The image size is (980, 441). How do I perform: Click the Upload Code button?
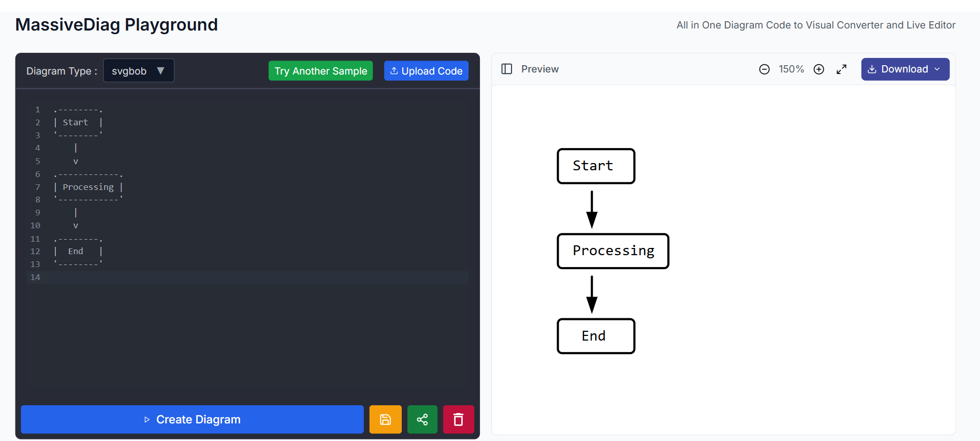[426, 71]
